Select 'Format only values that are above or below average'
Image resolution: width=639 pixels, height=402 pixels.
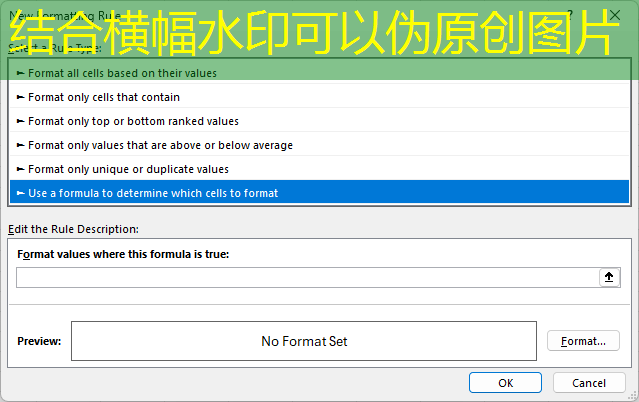[x=160, y=145]
